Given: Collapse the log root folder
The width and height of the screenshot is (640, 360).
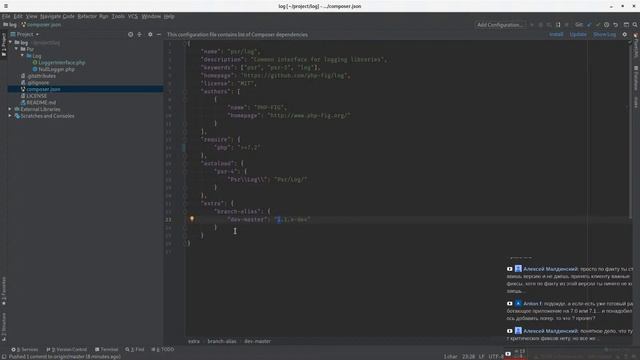Looking at the screenshot, I should pyautogui.click(x=10, y=42).
